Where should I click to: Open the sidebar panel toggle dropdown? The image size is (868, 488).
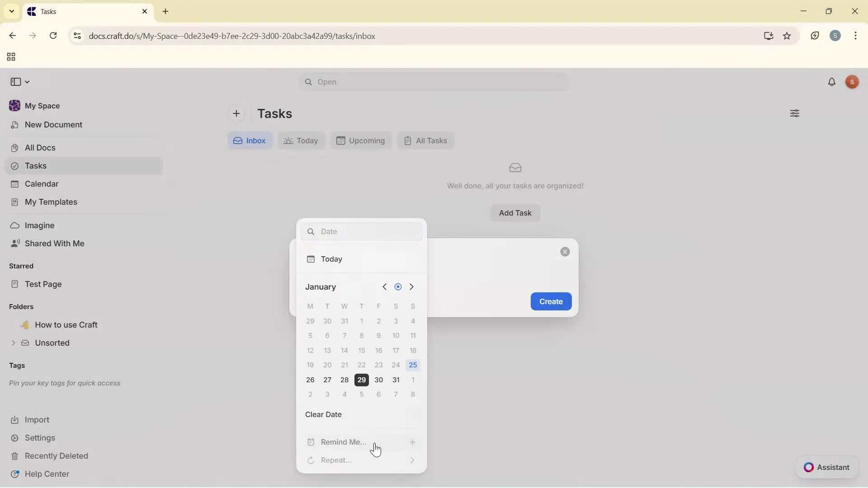click(x=20, y=82)
